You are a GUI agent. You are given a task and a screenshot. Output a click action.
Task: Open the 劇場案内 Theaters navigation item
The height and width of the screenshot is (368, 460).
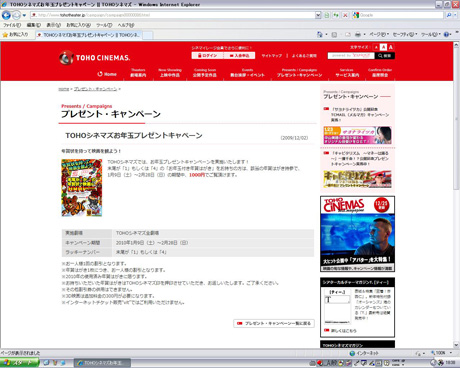[138, 73]
